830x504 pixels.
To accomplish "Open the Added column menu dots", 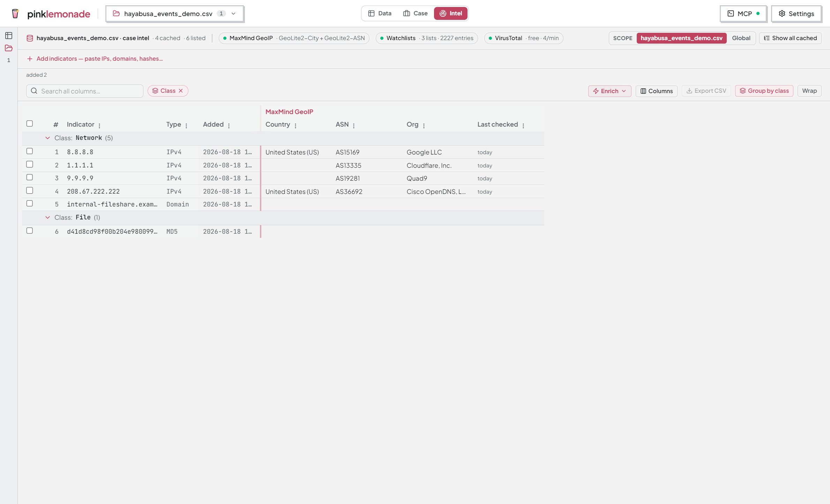I will (229, 126).
